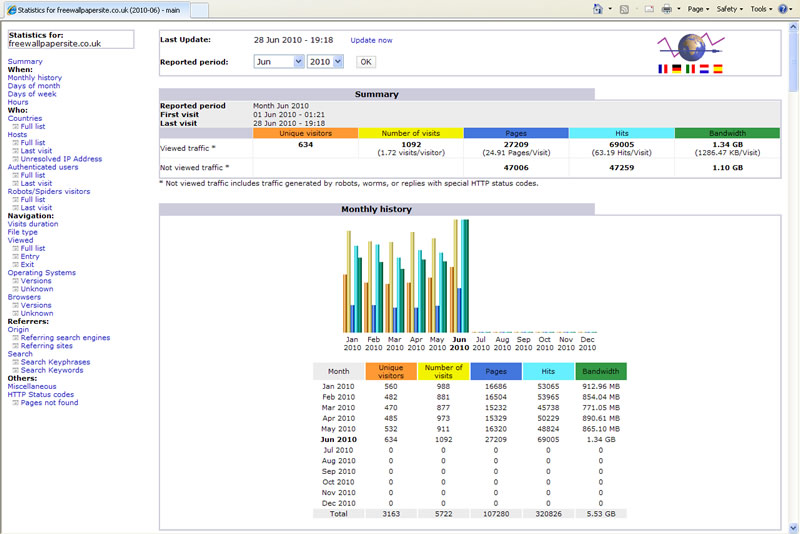The width and height of the screenshot is (800, 534).
Task: Open the 2010 year dropdown
Action: coord(325,62)
